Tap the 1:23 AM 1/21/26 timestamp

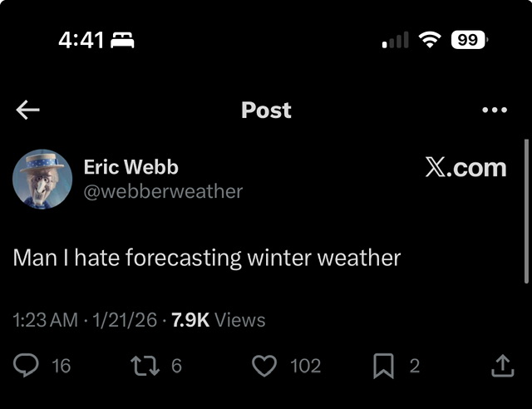(85, 320)
